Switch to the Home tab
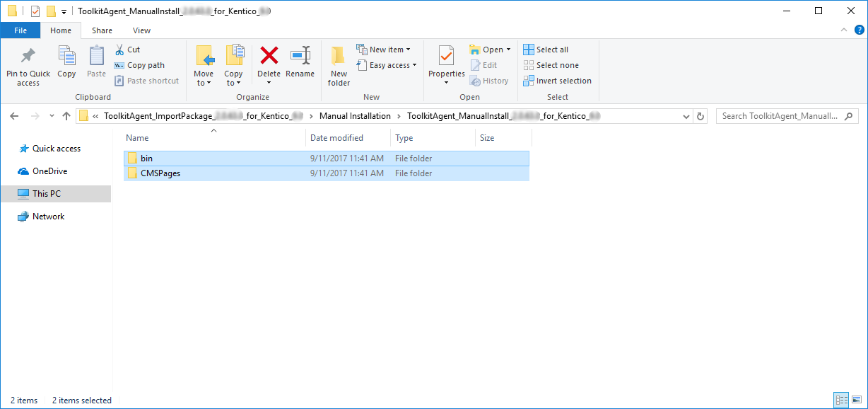868x409 pixels. click(61, 30)
